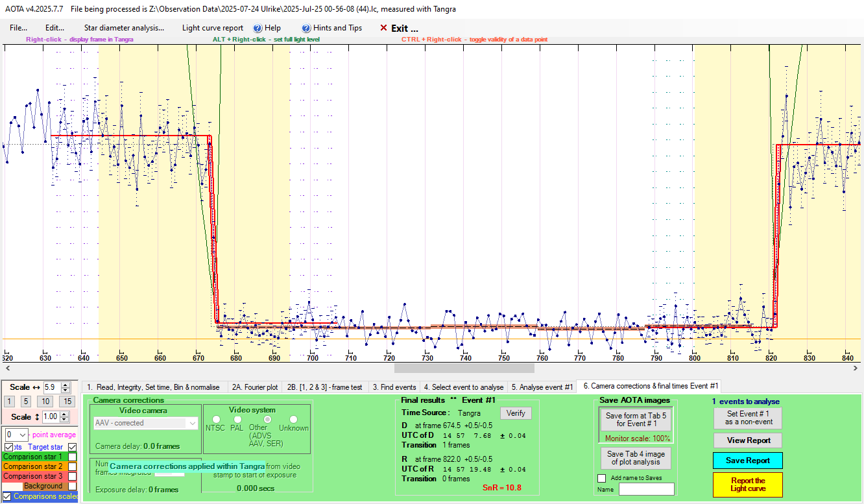The width and height of the screenshot is (864, 504).
Task: Increase horizontal scale with the up arrow
Action: (65, 385)
